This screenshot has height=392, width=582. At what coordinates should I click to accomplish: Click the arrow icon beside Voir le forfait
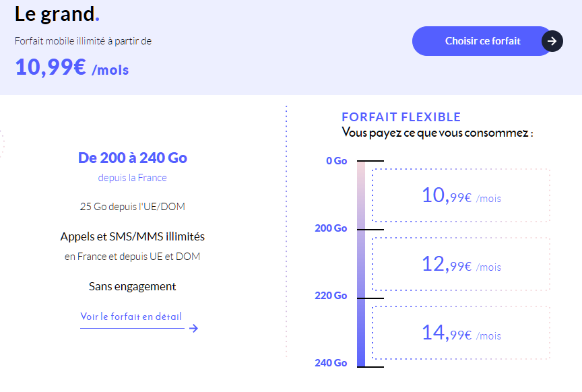(x=193, y=329)
